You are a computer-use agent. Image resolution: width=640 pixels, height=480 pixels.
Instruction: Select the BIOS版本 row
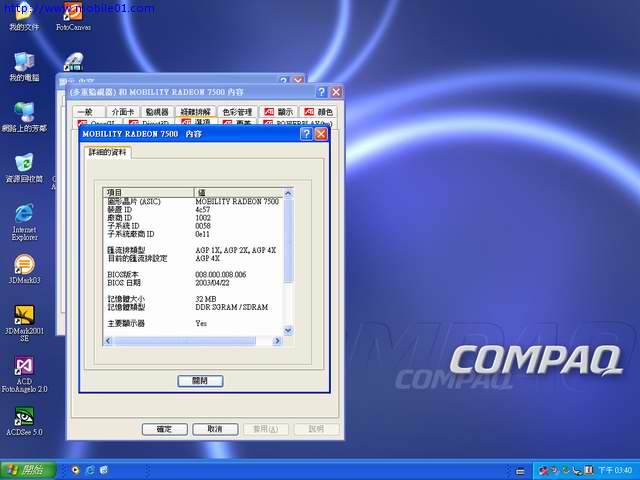(193, 275)
